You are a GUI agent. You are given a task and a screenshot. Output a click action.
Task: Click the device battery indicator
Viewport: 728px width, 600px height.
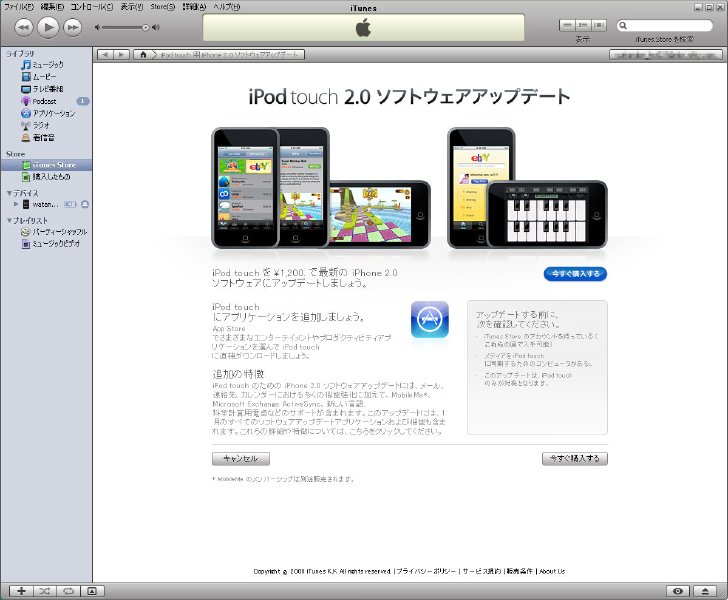click(70, 204)
